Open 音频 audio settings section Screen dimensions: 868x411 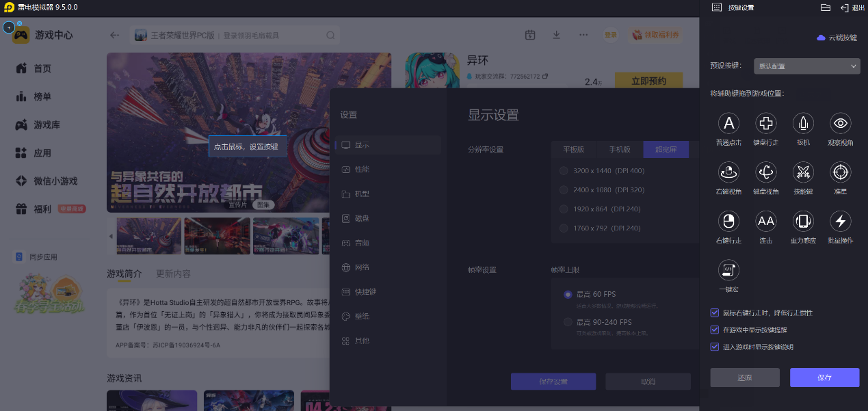pyautogui.click(x=389, y=243)
